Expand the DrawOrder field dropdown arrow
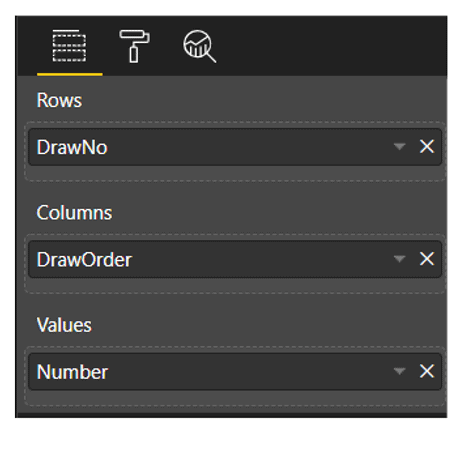The image size is (471, 450). tap(399, 259)
